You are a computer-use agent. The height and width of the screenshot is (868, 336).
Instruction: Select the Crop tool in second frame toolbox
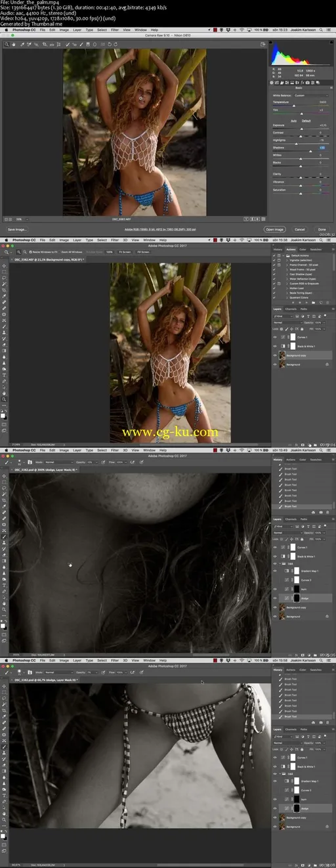pos(4,290)
